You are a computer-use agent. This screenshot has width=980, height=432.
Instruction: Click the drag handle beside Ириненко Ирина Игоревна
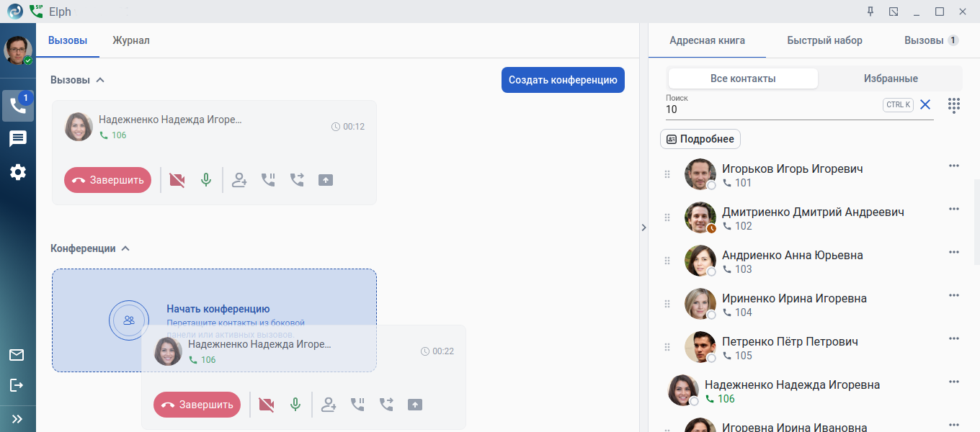667,305
